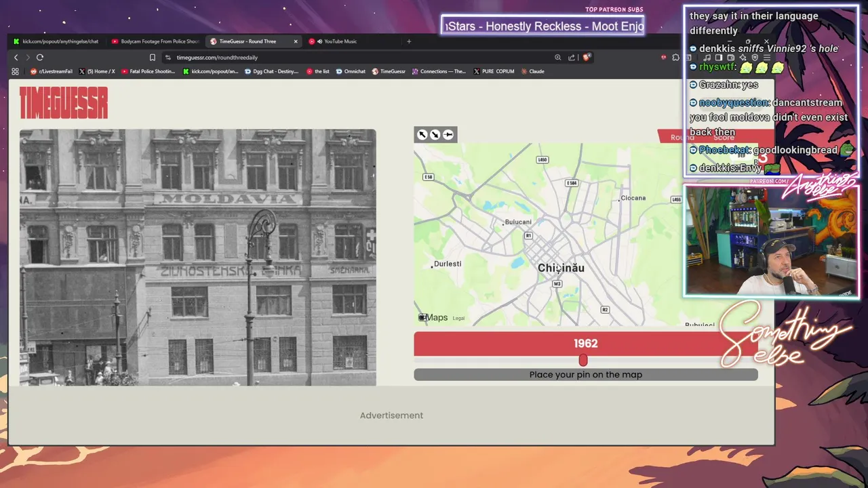
Task: Open the r/LivestreamFail bookmark
Action: (53, 71)
